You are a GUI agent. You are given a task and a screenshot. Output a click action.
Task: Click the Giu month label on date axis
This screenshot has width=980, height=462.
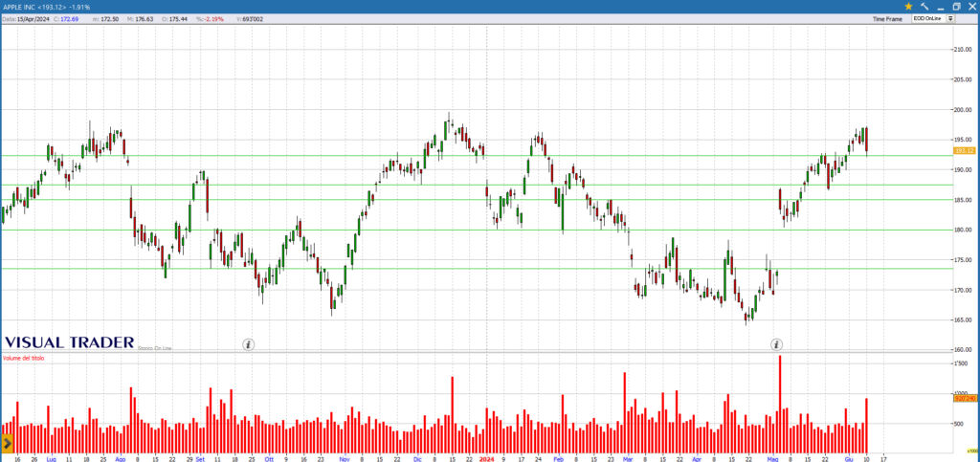pyautogui.click(x=850, y=458)
